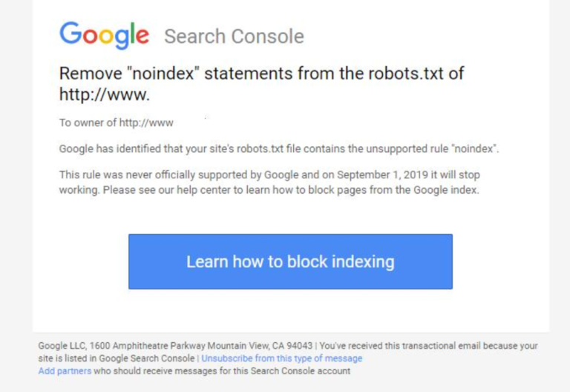This screenshot has height=392, width=570.
Task: Click the Google logo
Action: [x=104, y=35]
